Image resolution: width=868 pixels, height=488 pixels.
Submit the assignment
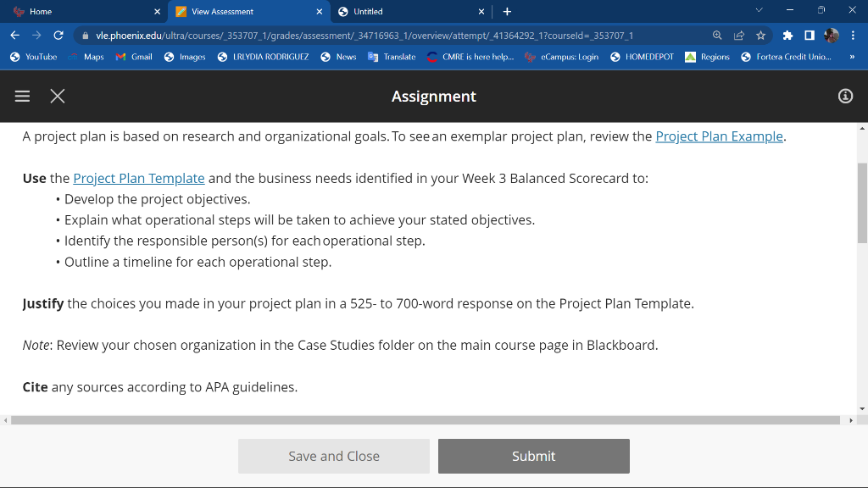tap(534, 456)
